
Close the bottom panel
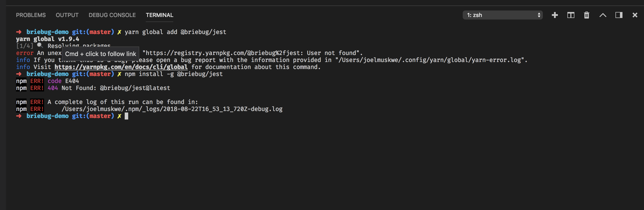coord(635,15)
